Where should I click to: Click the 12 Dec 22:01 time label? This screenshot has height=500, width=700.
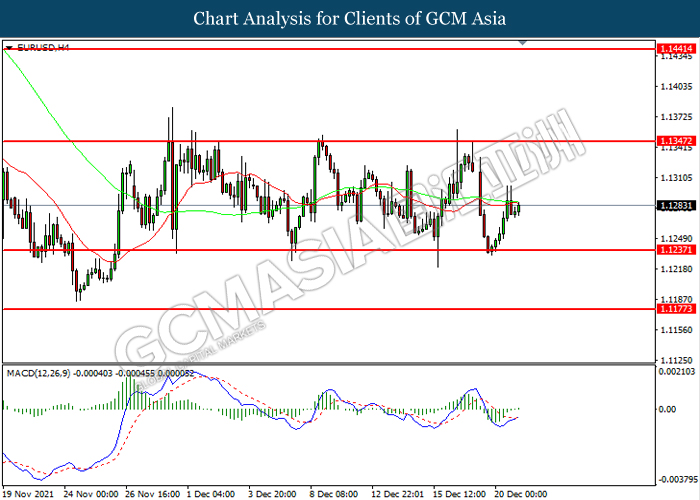397,494
